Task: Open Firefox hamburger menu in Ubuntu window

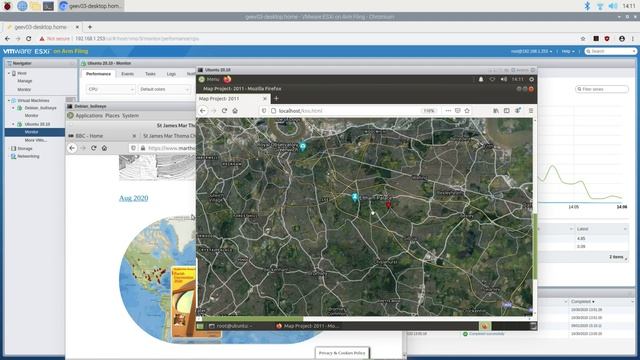Action: point(531,111)
